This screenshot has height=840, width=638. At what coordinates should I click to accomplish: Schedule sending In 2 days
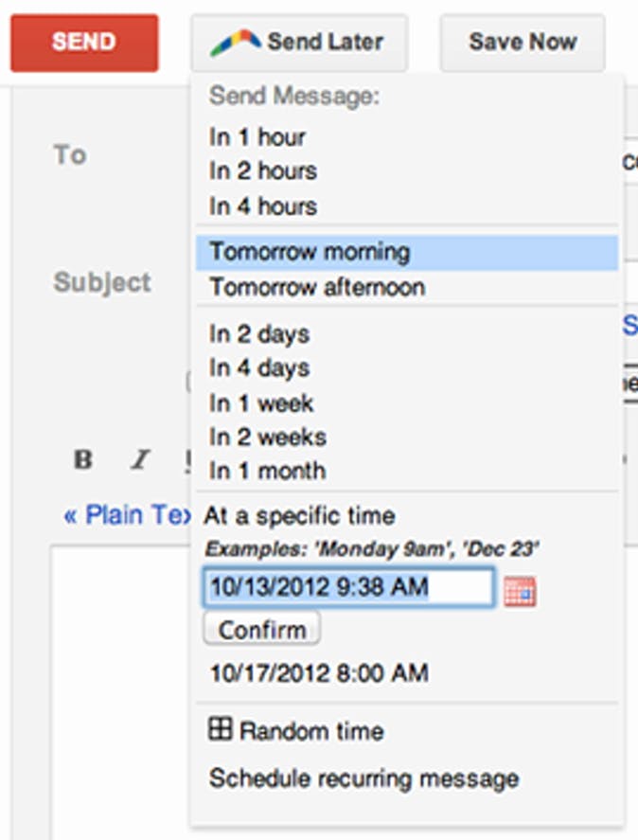coord(259,334)
